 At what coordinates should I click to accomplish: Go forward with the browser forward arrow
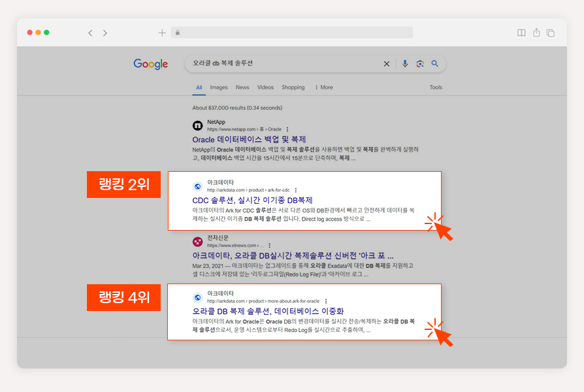pos(105,33)
